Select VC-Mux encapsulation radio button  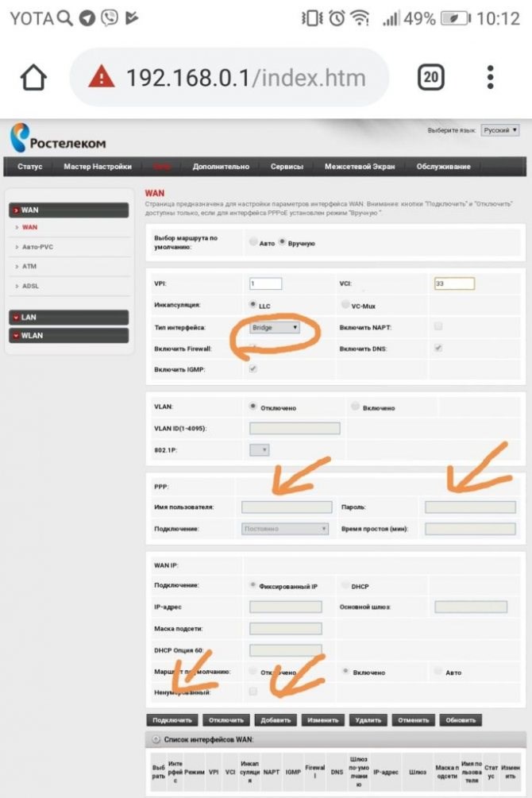click(x=345, y=304)
